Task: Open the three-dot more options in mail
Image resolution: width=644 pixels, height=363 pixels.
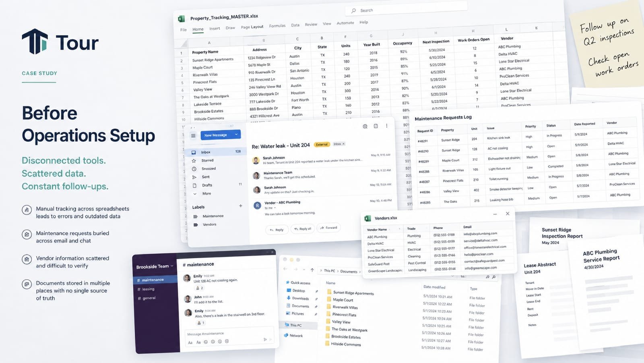Action: pyautogui.click(x=387, y=126)
